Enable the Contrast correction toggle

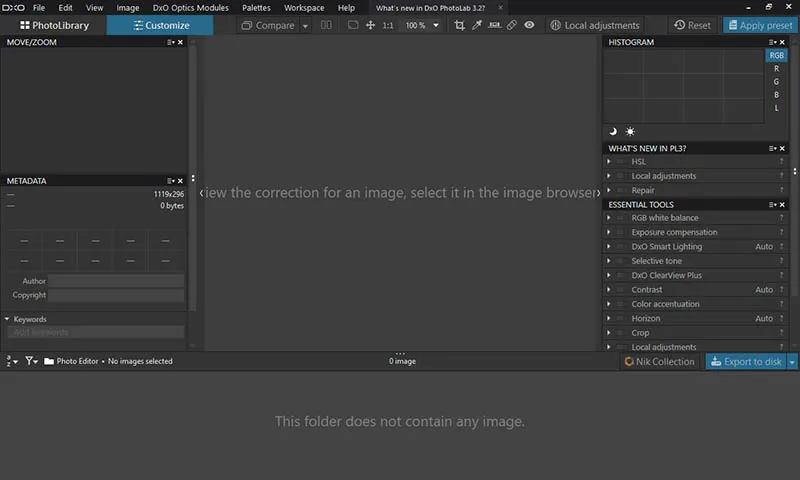pyautogui.click(x=620, y=290)
